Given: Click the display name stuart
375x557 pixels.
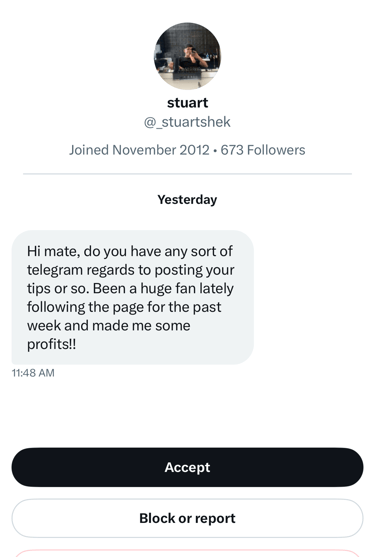Looking at the screenshot, I should coord(188,103).
